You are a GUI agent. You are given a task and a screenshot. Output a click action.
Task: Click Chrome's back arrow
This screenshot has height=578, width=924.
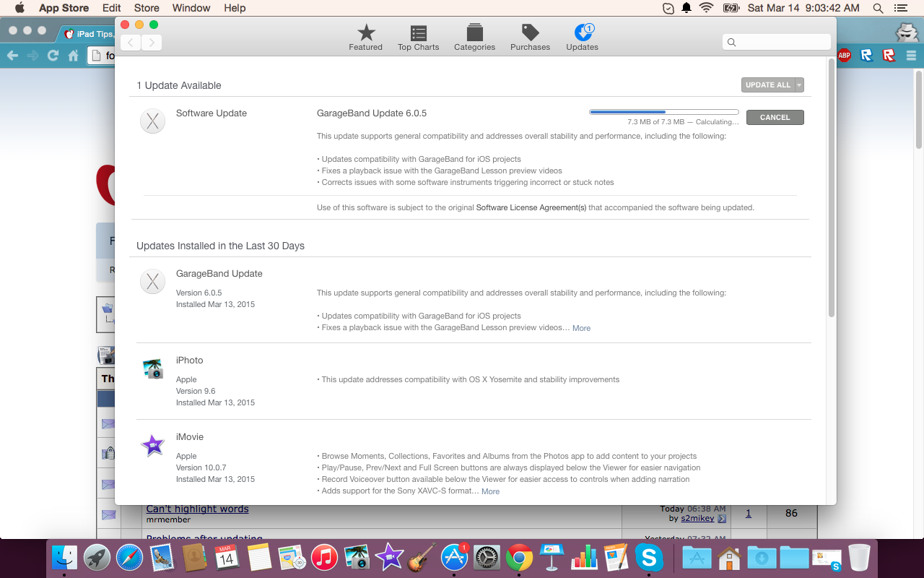[x=12, y=55]
